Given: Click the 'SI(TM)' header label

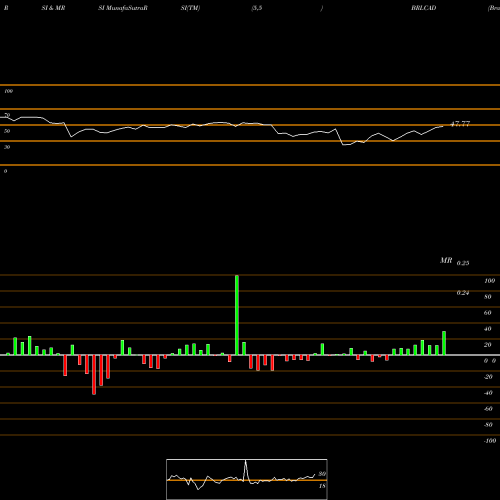Looking at the screenshot, I should click(x=190, y=8).
